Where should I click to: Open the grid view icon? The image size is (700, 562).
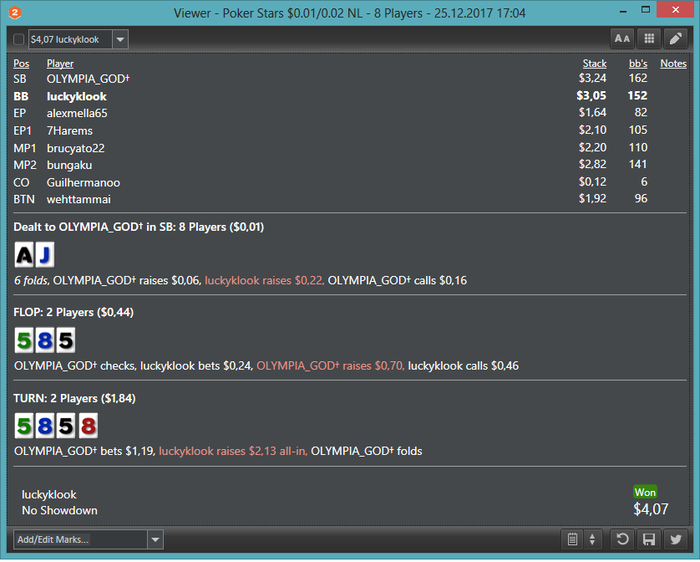pyautogui.click(x=649, y=39)
